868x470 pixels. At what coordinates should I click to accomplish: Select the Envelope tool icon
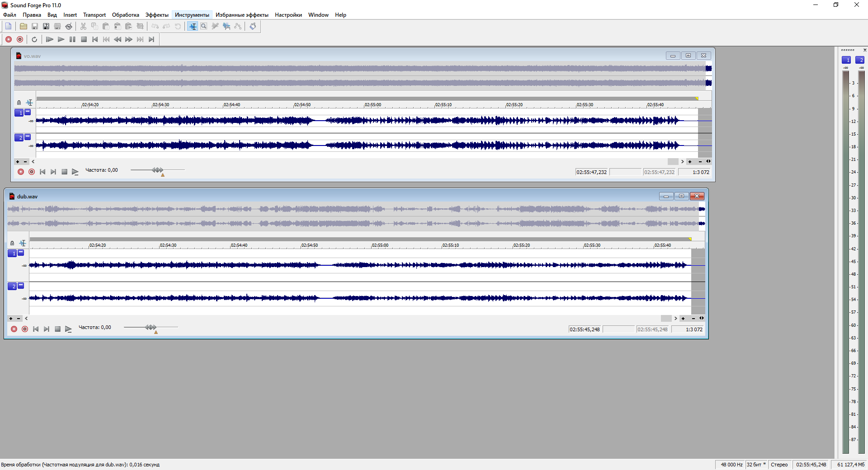click(238, 26)
